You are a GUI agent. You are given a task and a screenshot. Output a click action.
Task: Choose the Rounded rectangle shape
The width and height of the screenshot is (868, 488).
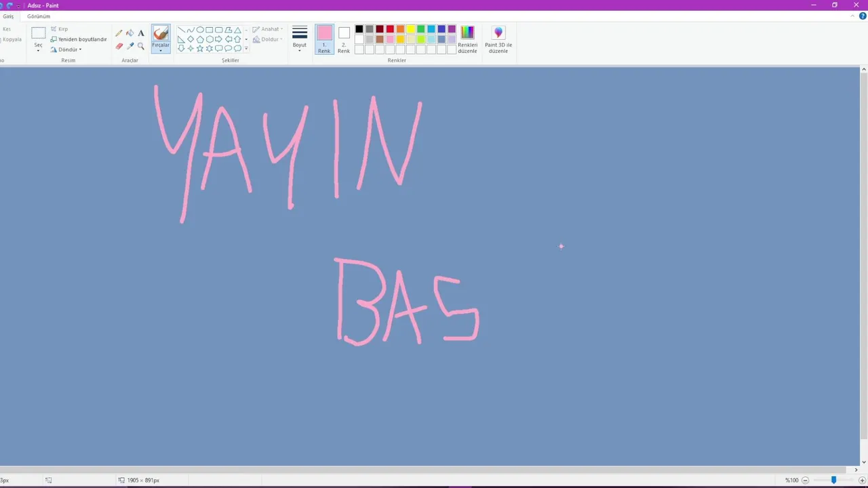219,30
